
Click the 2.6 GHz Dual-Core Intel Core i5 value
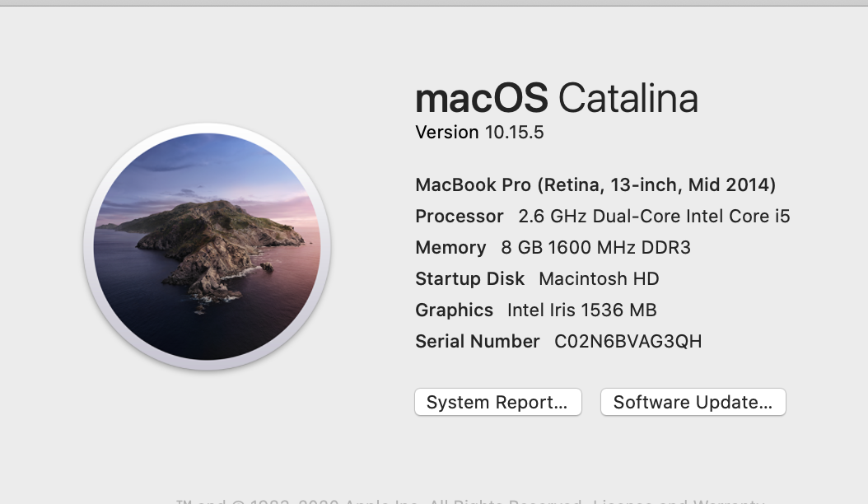coord(654,216)
